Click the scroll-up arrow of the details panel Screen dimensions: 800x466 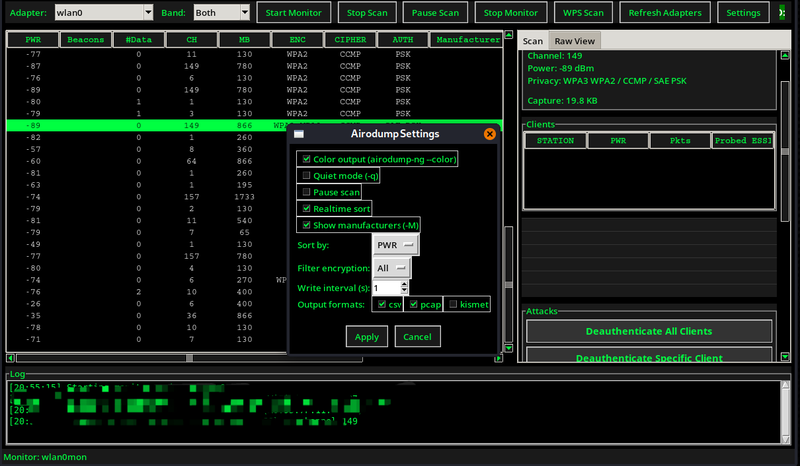click(x=785, y=55)
